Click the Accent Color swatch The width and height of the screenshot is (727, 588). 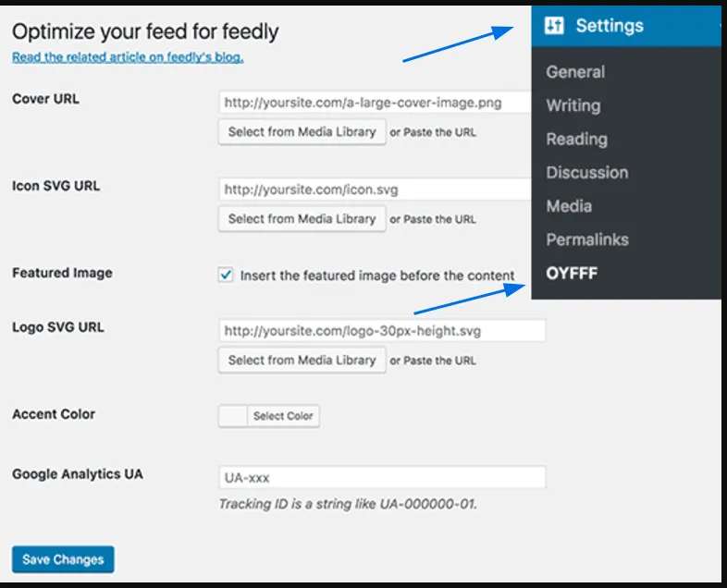233,416
